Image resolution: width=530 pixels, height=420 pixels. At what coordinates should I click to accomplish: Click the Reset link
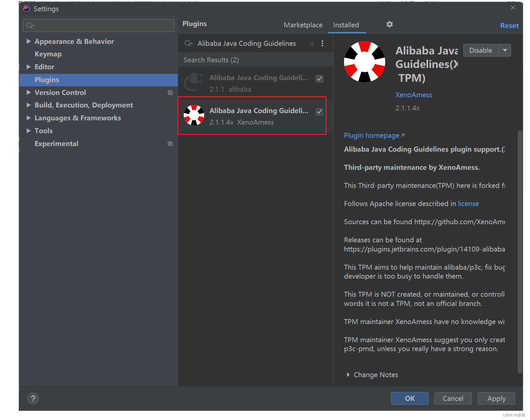pos(509,26)
